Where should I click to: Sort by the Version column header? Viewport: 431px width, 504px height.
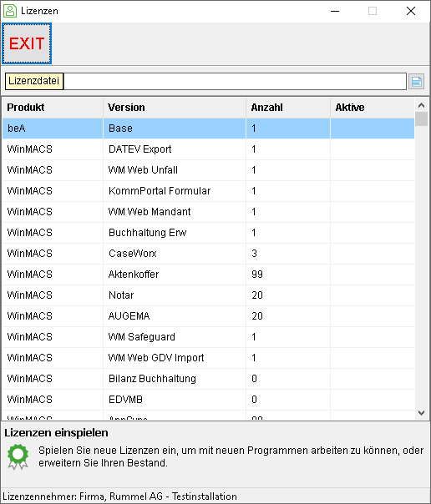click(x=175, y=108)
